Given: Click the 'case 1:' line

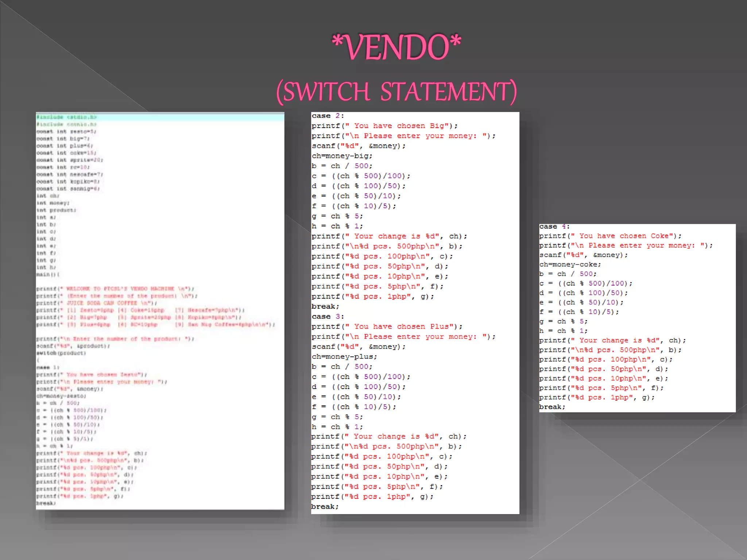Looking at the screenshot, I should (x=48, y=367).
